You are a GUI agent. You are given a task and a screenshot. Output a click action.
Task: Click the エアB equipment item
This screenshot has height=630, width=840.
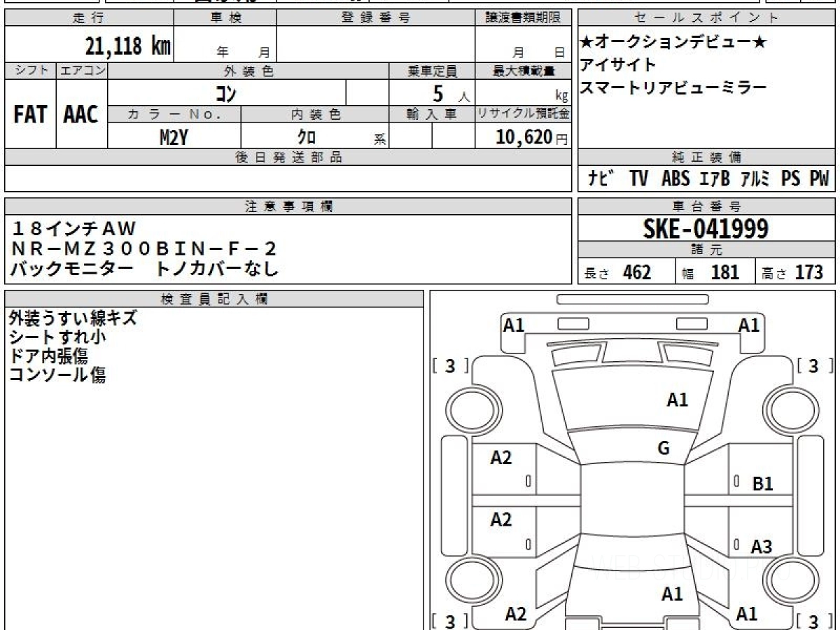(715, 179)
